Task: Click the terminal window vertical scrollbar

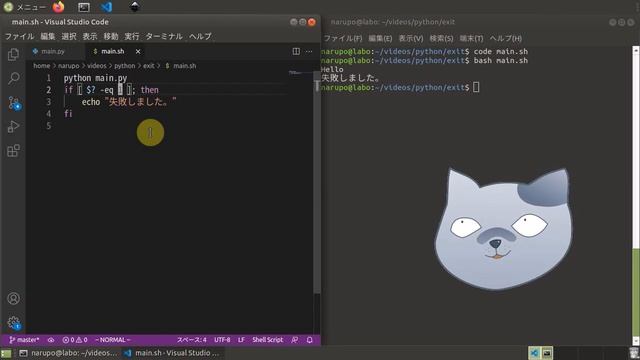Action: tap(636, 196)
